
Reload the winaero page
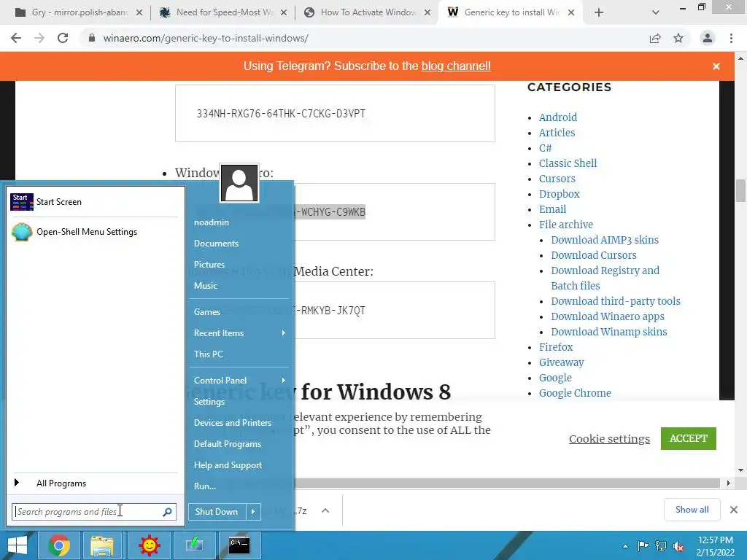point(63,38)
